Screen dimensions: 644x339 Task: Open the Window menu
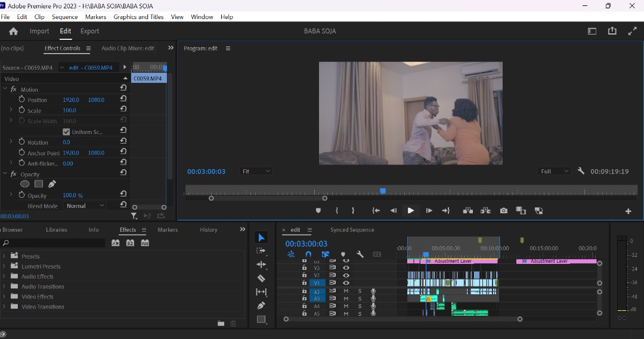click(x=202, y=17)
